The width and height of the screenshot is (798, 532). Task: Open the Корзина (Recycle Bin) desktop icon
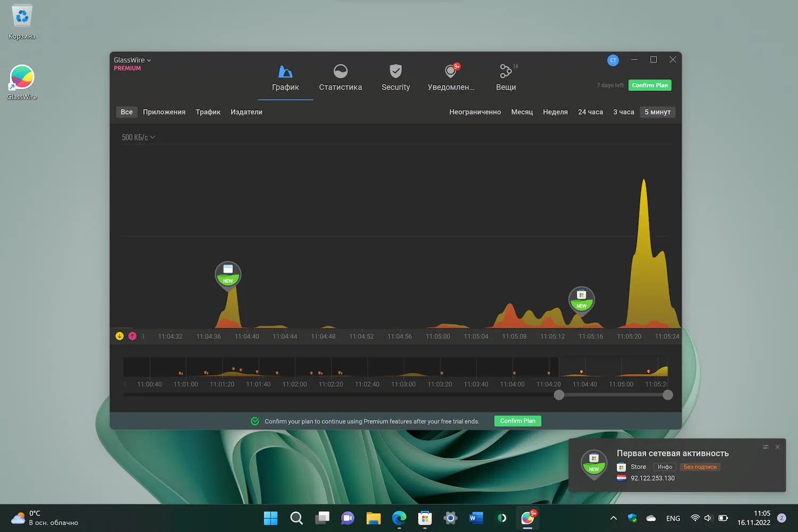[22, 22]
